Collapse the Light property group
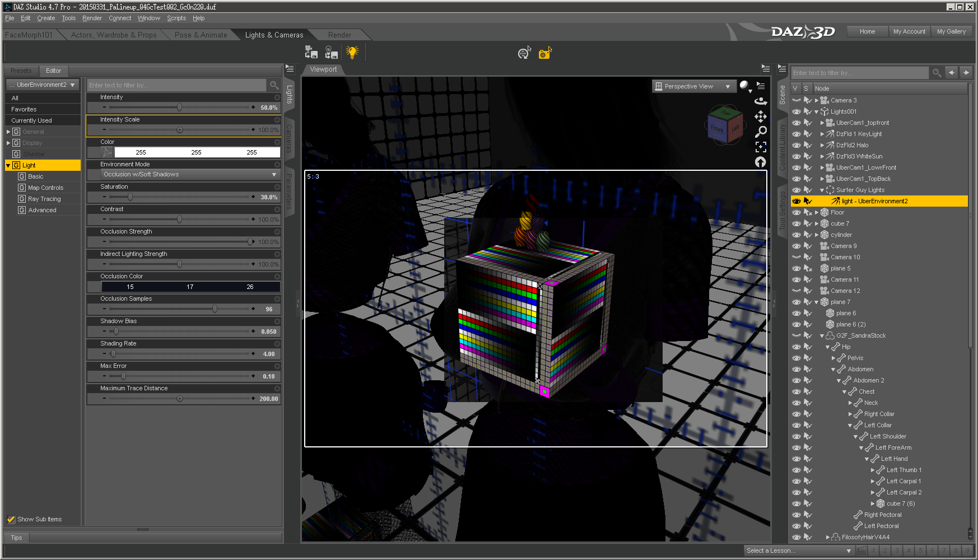978x560 pixels. (8, 165)
